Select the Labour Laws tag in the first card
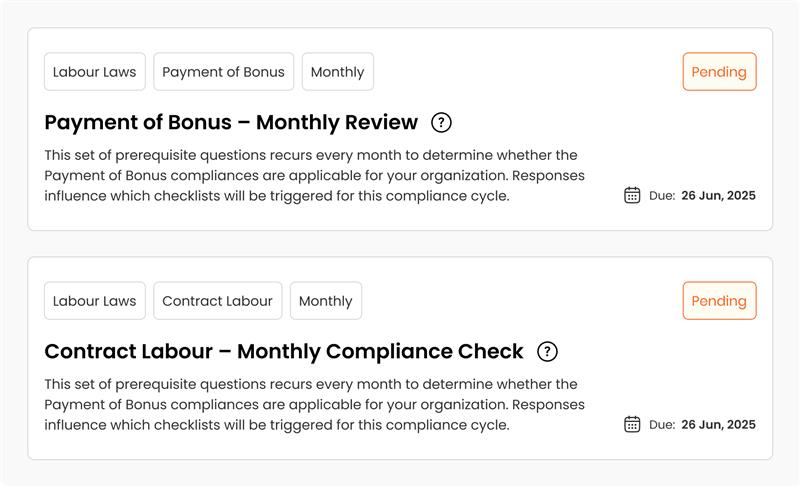This screenshot has height=487, width=800. click(x=95, y=72)
